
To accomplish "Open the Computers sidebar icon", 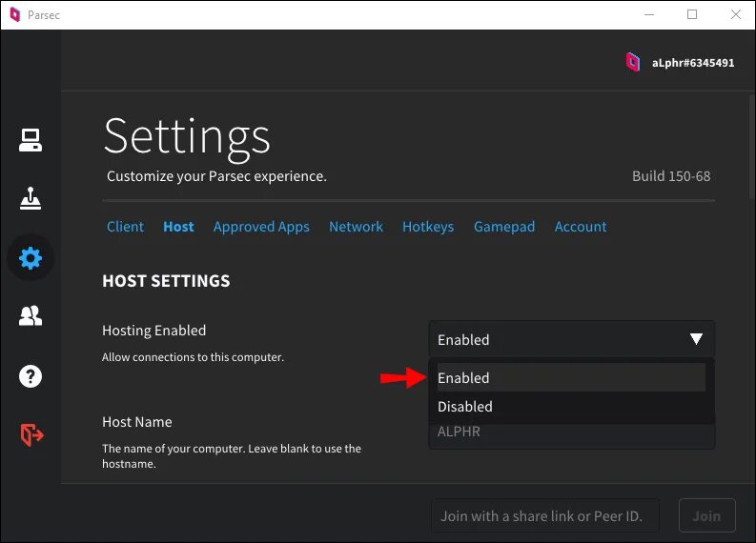I will 31,140.
